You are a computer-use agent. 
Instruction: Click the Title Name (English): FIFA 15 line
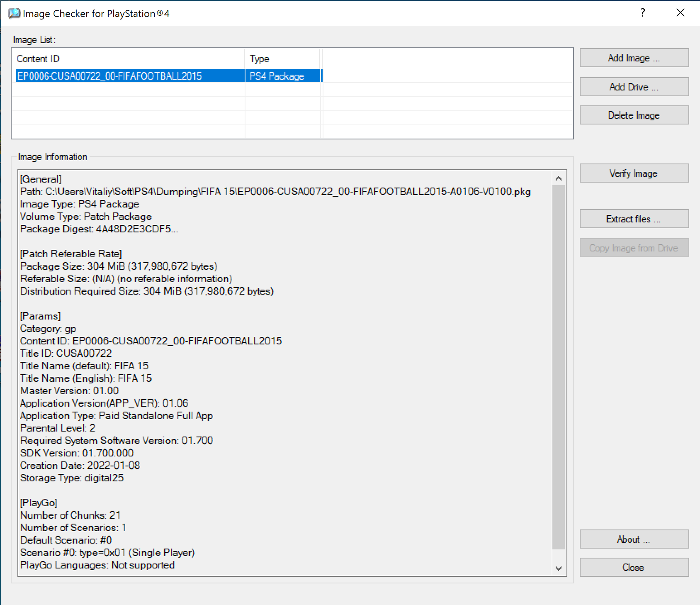click(86, 378)
